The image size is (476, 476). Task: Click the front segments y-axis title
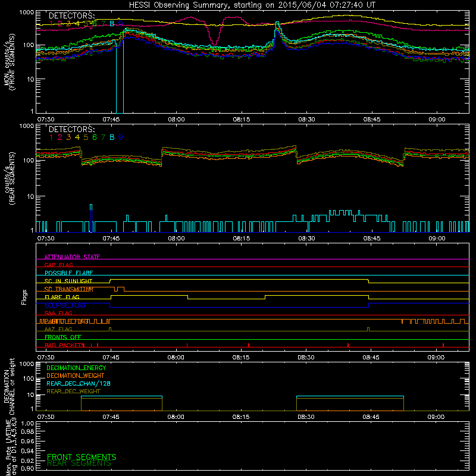click(9, 62)
